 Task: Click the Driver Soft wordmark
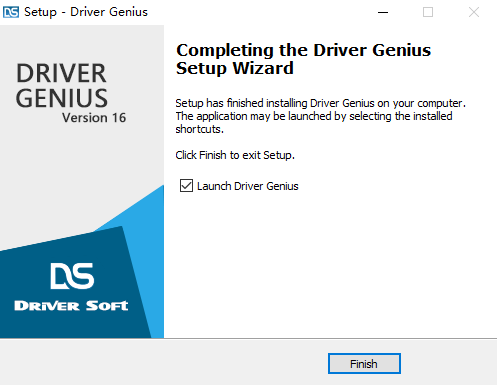tap(71, 305)
